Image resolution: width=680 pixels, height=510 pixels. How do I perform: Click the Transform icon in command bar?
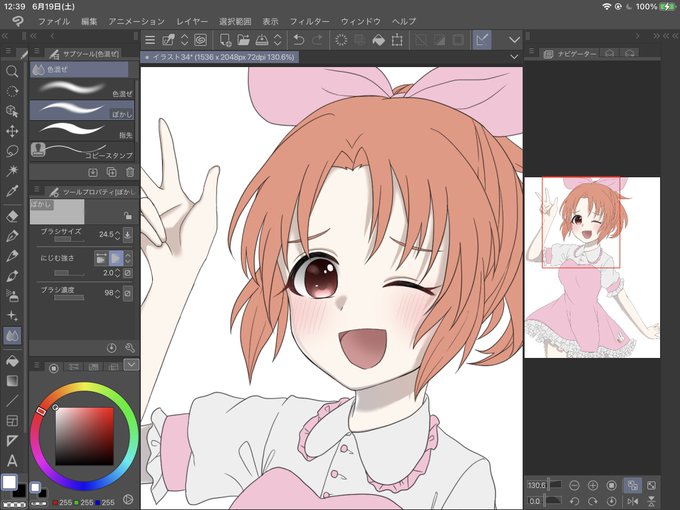[x=397, y=40]
